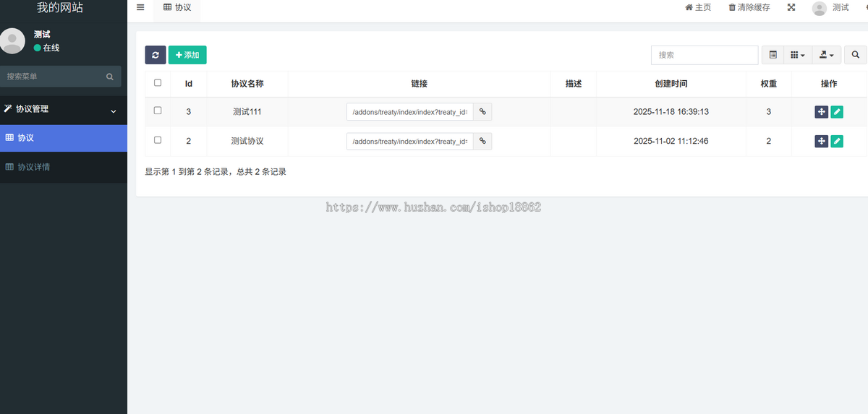Click 清除缓存 clear cache link
Image resolution: width=868 pixels, height=414 pixels.
(749, 7)
